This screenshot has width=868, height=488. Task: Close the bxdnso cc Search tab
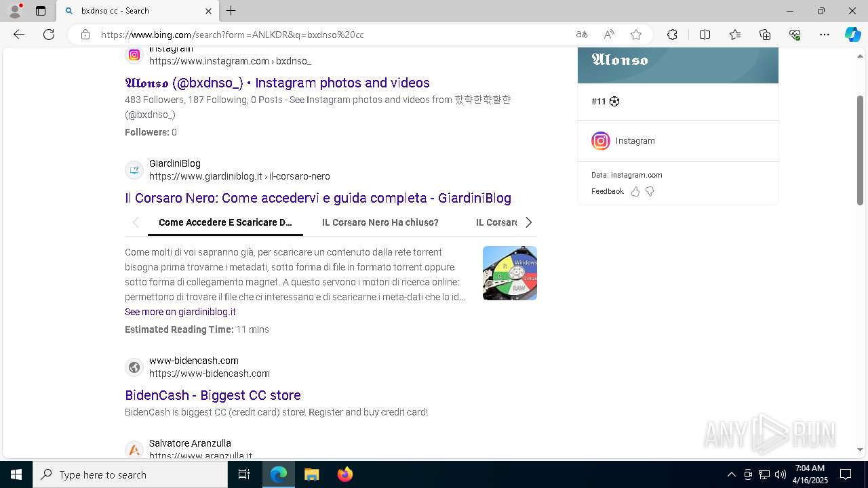[208, 11]
